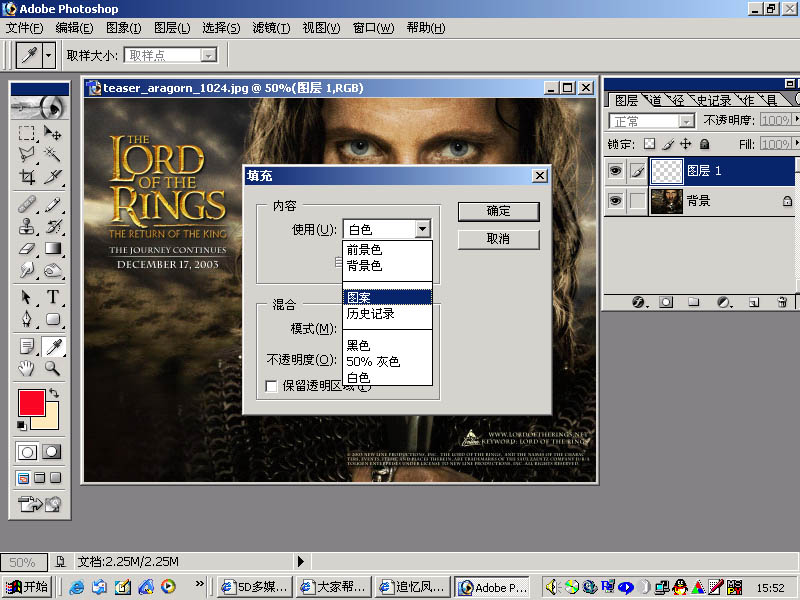Select the Type tool
Screen dimensions: 800x600
[x=53, y=297]
